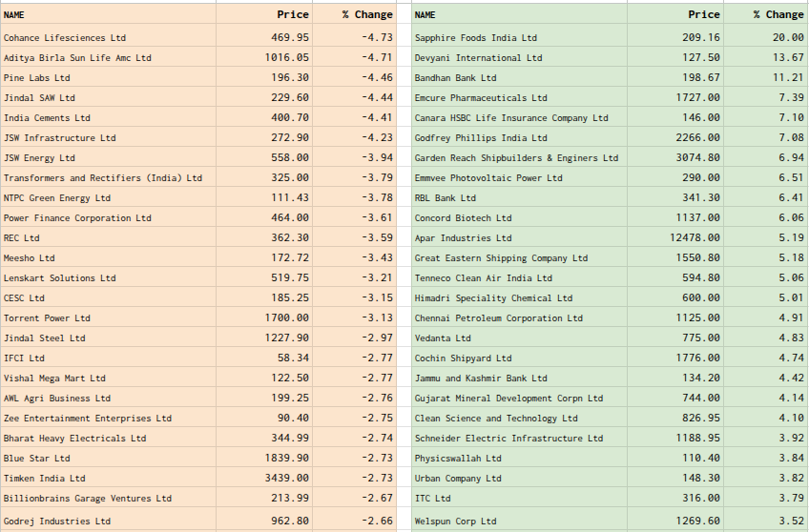Click Vedanta Ltd price 775.00
The height and width of the screenshot is (532, 809).
point(701,338)
